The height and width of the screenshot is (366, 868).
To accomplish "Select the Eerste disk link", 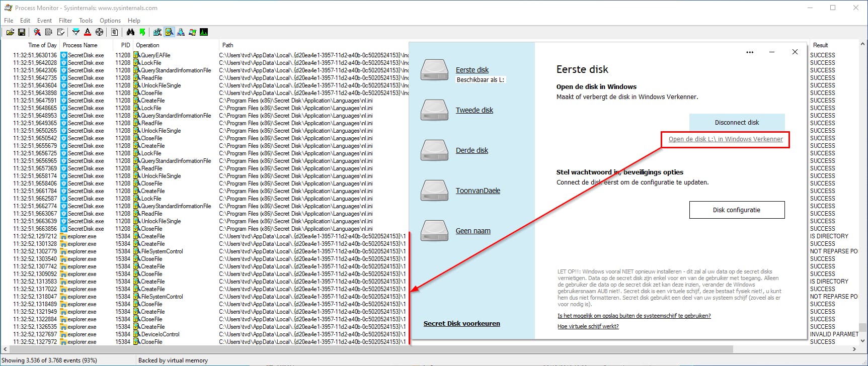I will point(472,70).
